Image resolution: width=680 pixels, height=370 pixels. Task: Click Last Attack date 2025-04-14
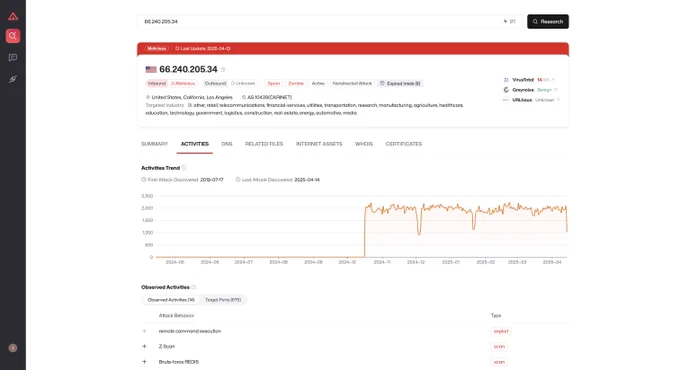pyautogui.click(x=307, y=180)
